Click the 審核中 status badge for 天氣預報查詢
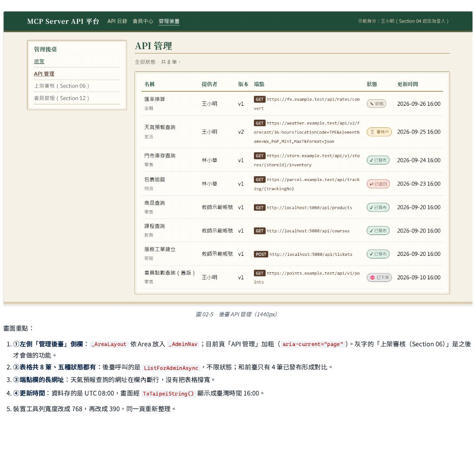The image size is (476, 466). point(379,132)
